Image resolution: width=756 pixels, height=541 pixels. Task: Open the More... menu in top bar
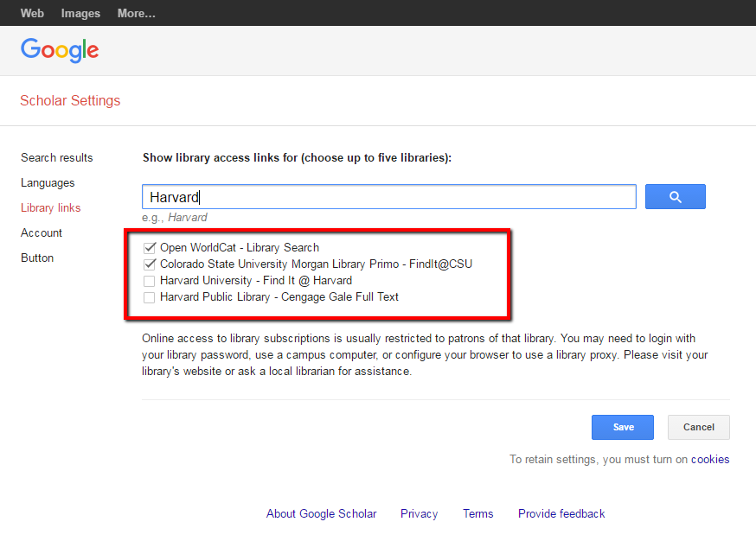point(137,14)
